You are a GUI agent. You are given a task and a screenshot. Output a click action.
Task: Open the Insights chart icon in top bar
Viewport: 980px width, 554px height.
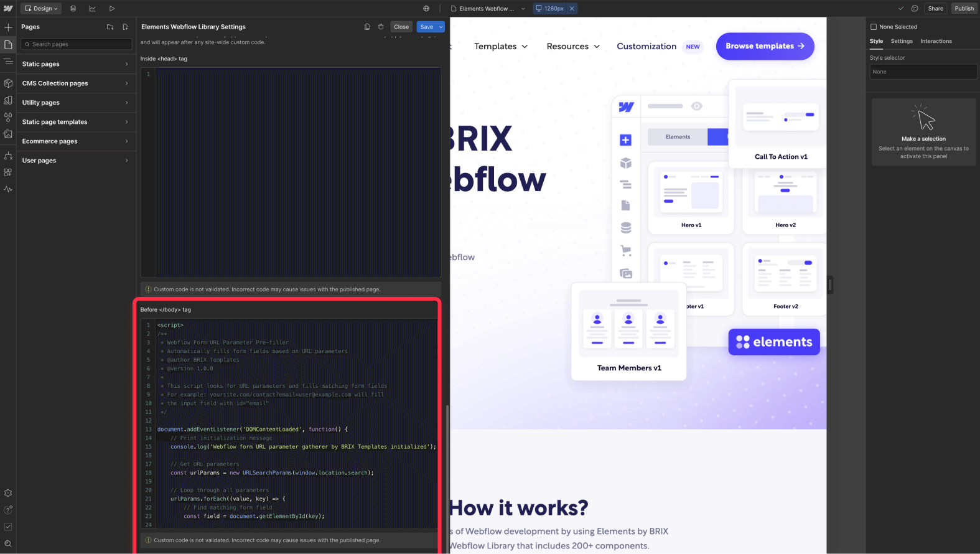click(x=92, y=8)
